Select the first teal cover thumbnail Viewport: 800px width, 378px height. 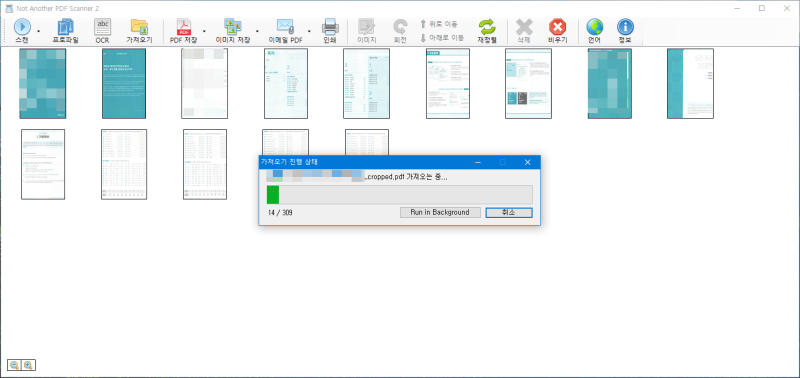(42, 84)
